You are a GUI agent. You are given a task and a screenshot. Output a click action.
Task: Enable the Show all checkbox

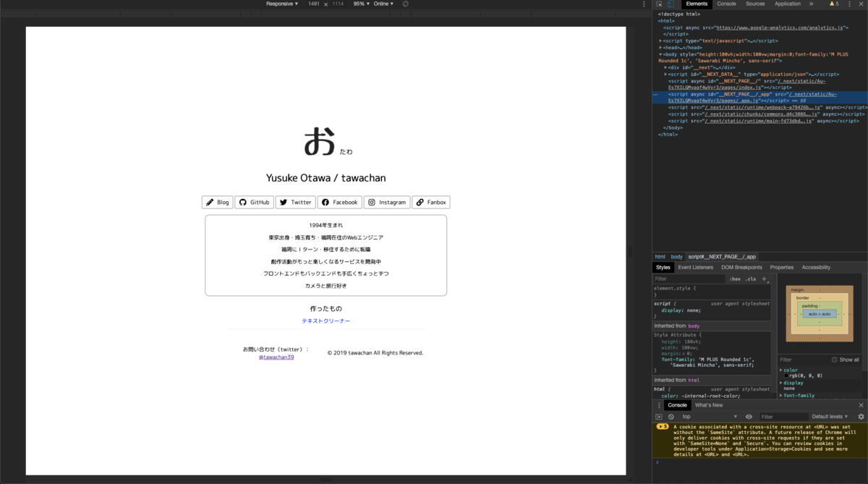click(835, 360)
